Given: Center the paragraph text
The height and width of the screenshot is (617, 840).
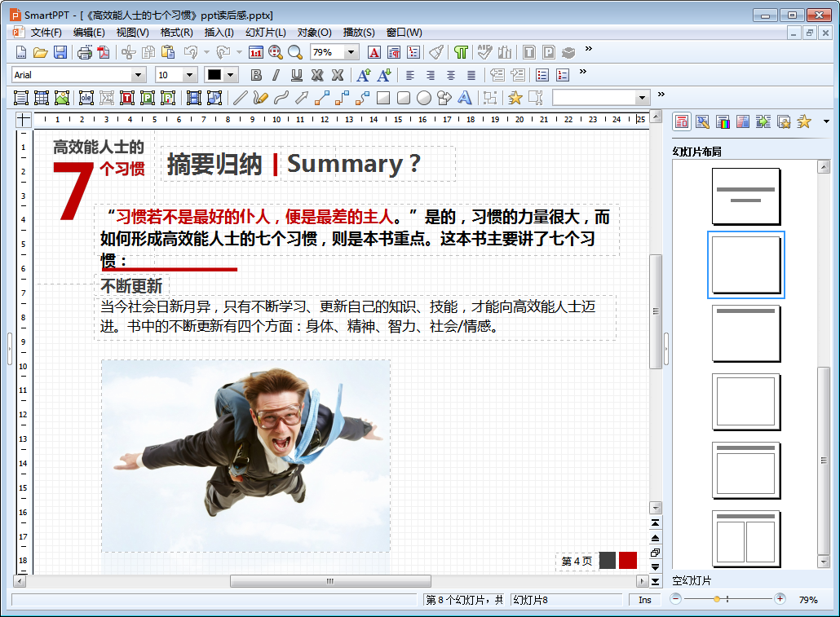Looking at the screenshot, I should coord(450,75).
